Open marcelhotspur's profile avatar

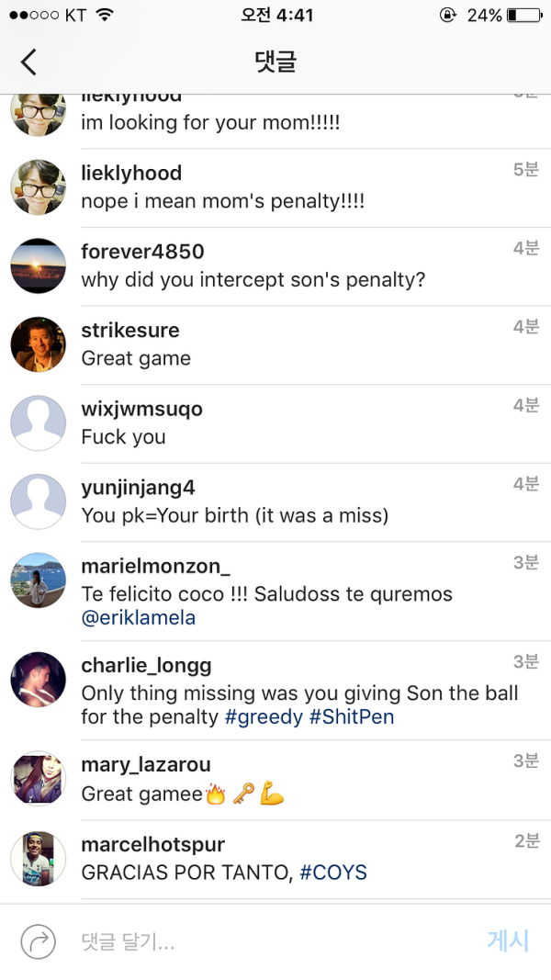(x=39, y=859)
